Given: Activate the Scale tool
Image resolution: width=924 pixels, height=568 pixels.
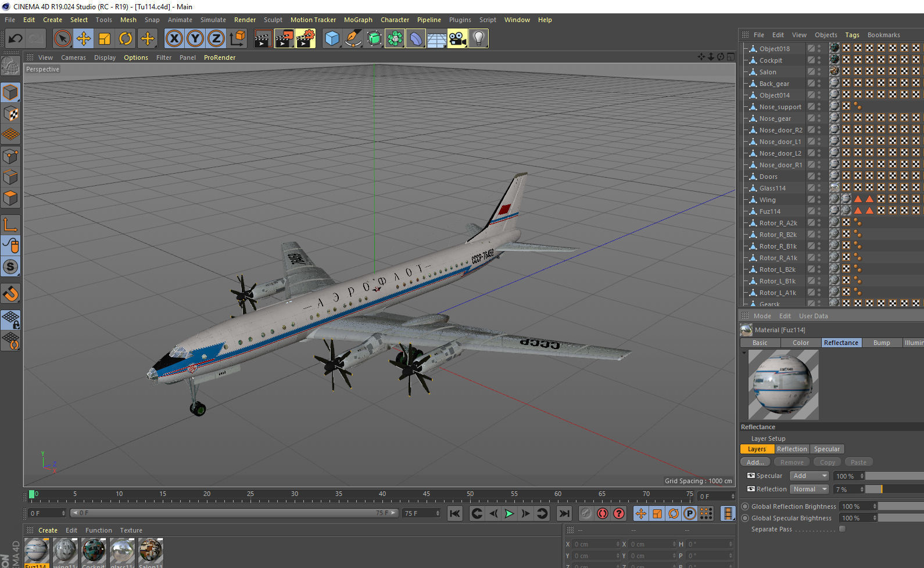Looking at the screenshot, I should coord(105,39).
